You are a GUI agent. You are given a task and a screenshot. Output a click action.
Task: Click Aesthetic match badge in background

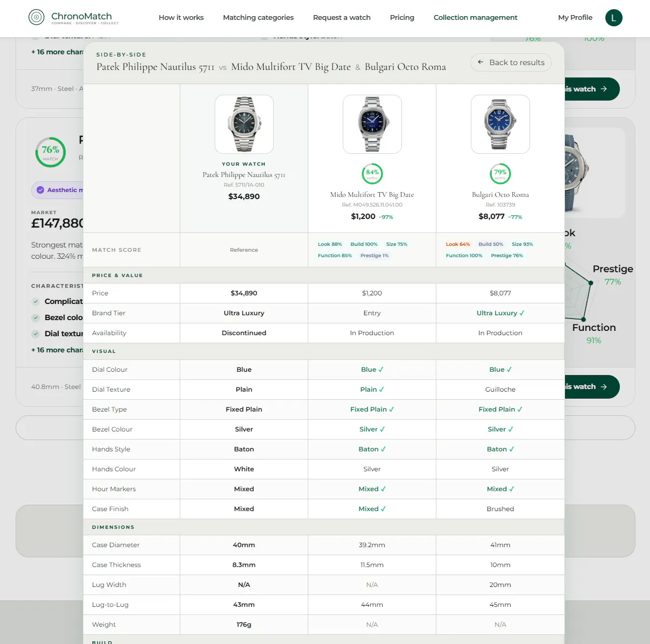[x=58, y=190]
